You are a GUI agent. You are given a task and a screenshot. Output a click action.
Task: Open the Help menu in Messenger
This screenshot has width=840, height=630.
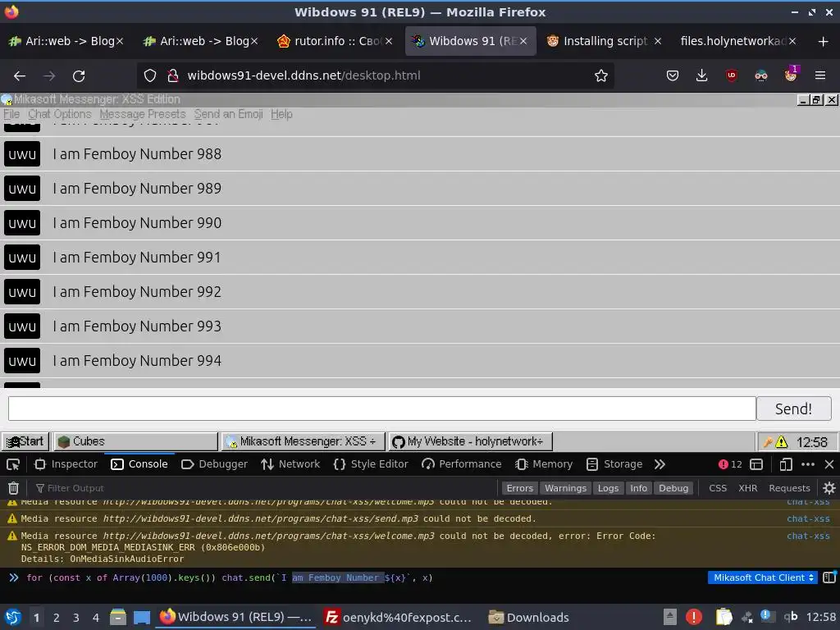click(x=281, y=114)
